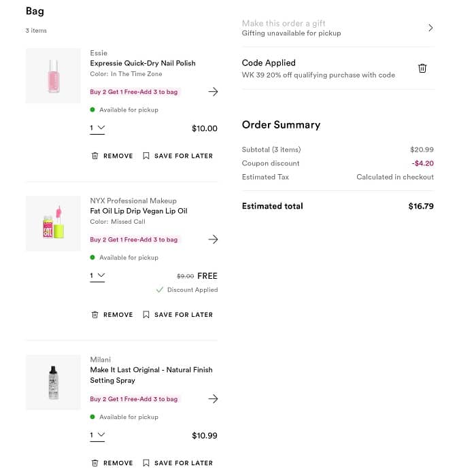Open Expressie Quick-Dry Nail Polish product page
This screenshot has width=476, height=476.
pos(143,63)
